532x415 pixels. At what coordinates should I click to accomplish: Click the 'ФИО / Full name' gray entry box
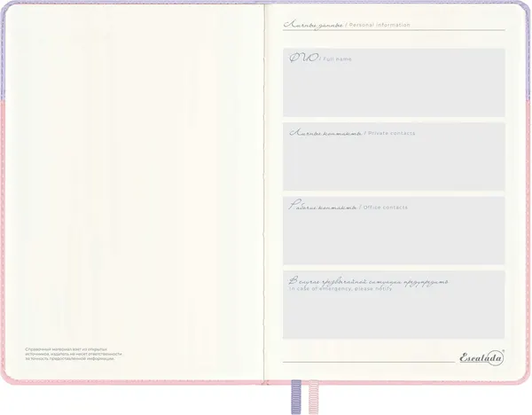tap(394, 82)
